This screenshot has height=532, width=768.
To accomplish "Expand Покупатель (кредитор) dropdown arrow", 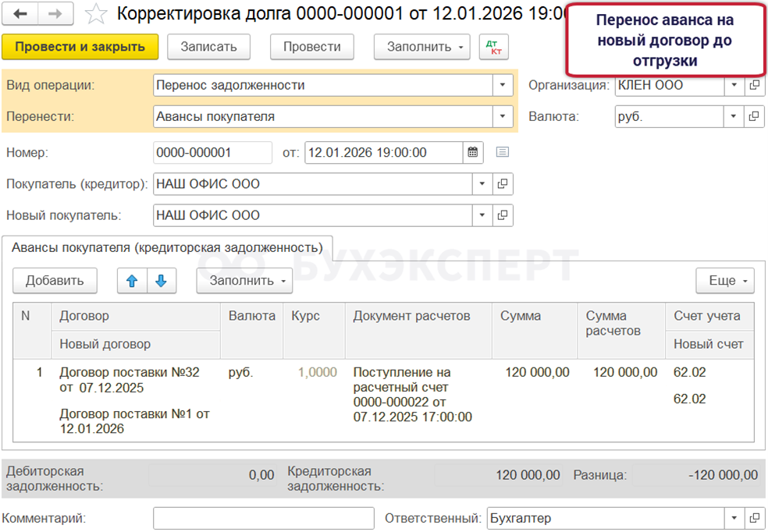I will click(482, 184).
